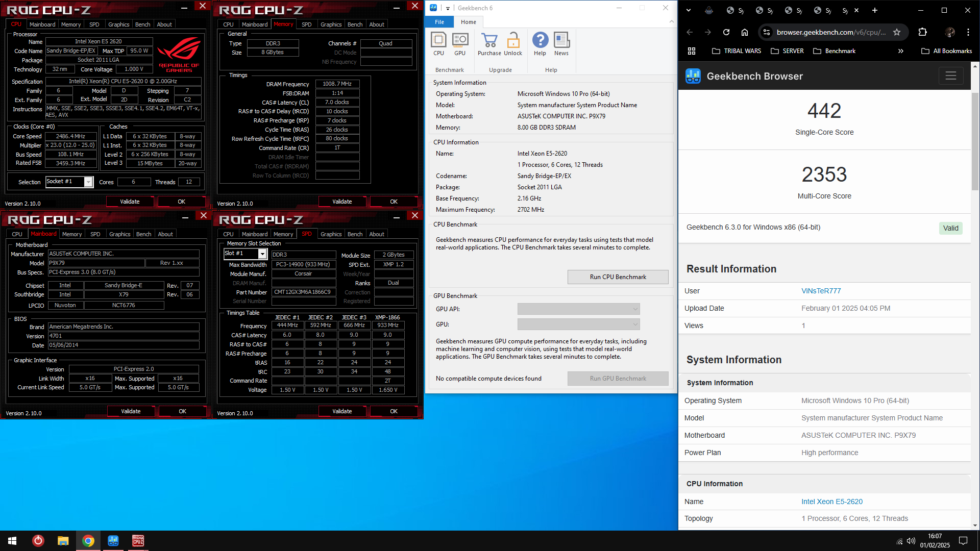Open Chrome tab search dropdown arrow
980x551 pixels.
pyautogui.click(x=688, y=10)
